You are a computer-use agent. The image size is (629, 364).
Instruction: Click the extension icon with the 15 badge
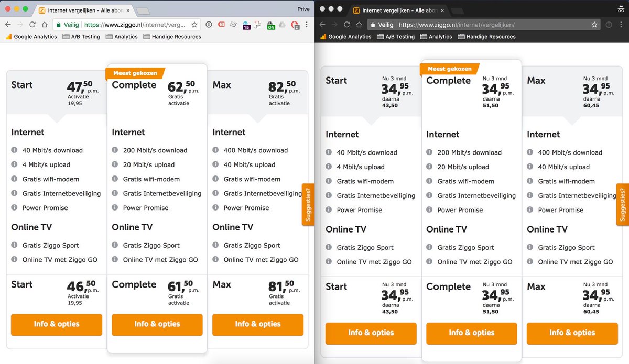pyautogui.click(x=246, y=25)
